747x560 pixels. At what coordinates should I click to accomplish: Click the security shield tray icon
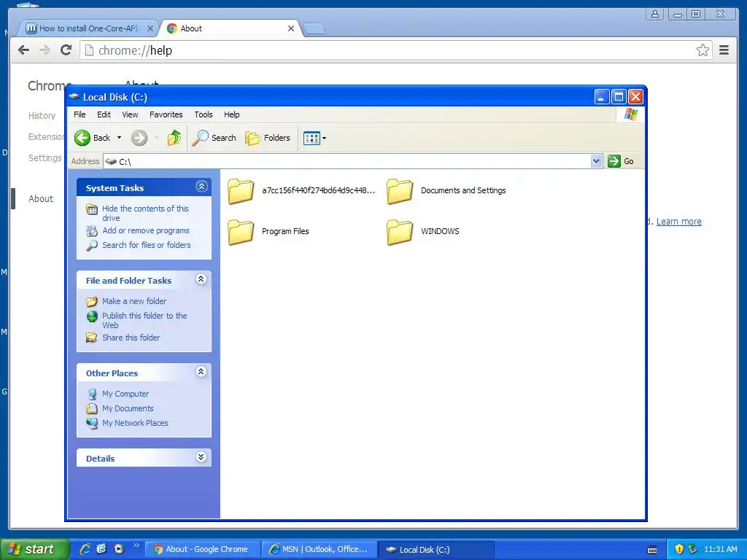pyautogui.click(x=679, y=550)
